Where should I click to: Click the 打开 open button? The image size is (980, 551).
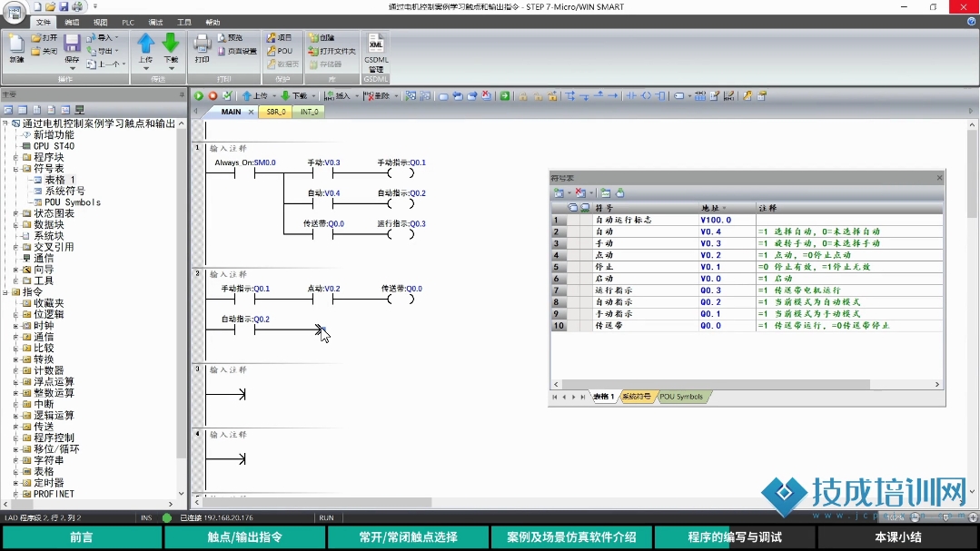[x=45, y=37]
